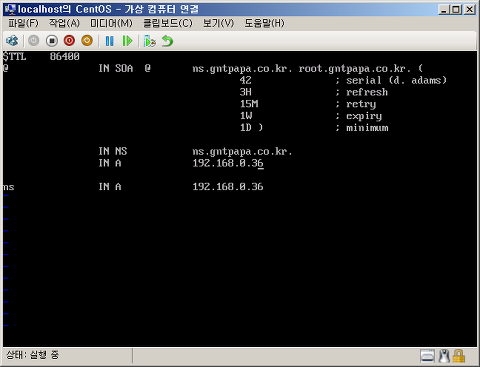Open the 도움말(H) menu

[265, 23]
